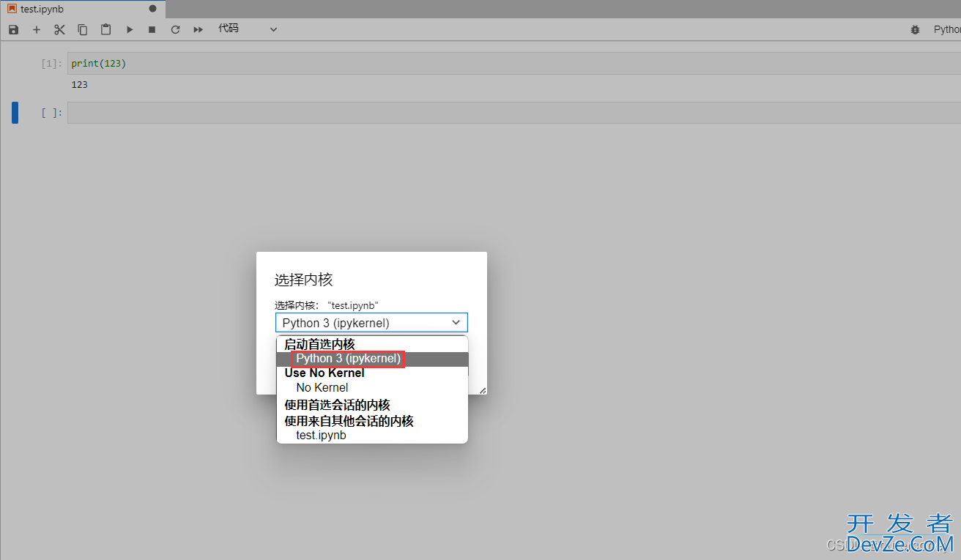Run the selected cell with play icon
Screen dimensions: 961x560
[130, 29]
